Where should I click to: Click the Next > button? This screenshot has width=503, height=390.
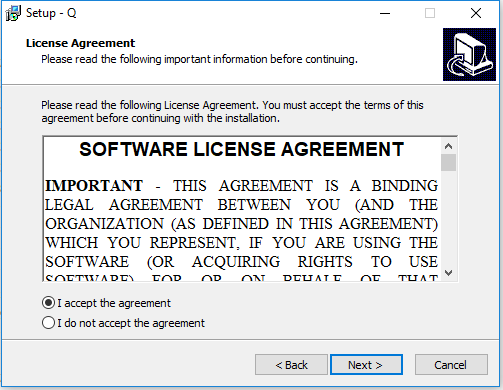point(366,365)
